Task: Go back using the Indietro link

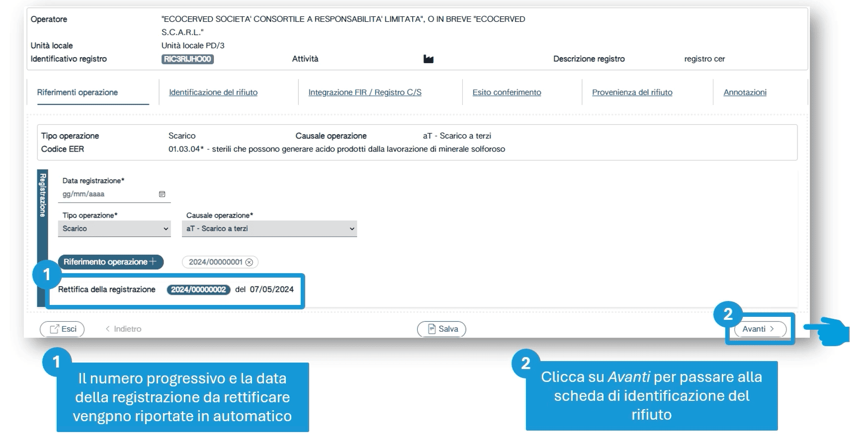Action: 123,329
